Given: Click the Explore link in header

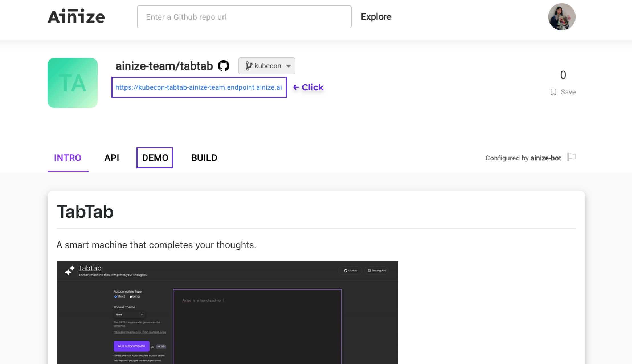Looking at the screenshot, I should coord(376,17).
